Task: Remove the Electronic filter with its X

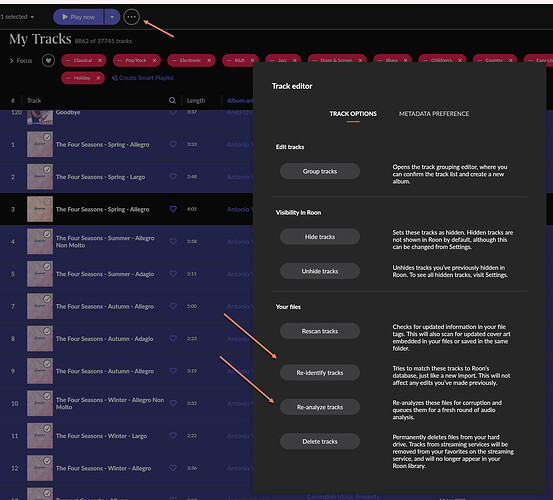Action: point(209,61)
